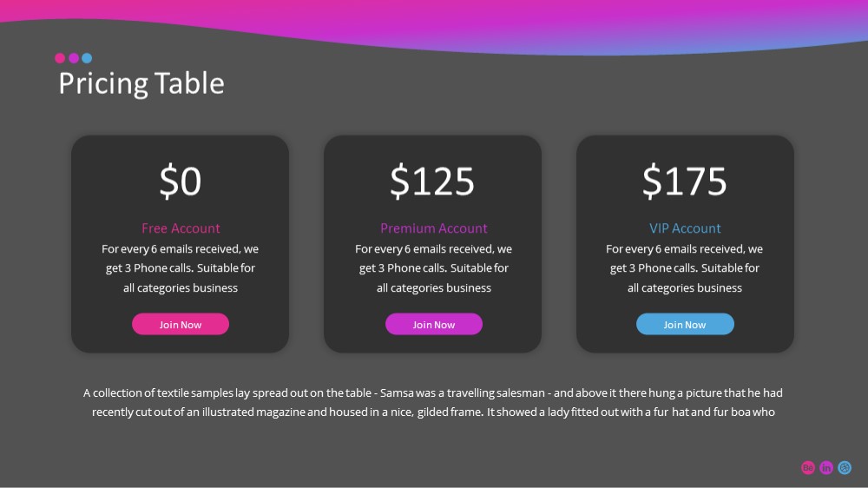868x488 pixels.
Task: Click Join Now under Premium Account
Action: pos(434,324)
